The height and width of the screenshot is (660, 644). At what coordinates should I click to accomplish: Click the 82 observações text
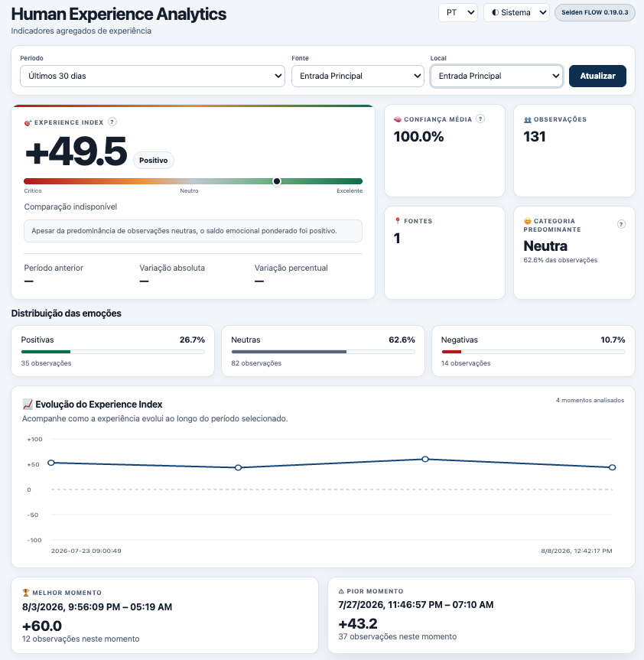coord(256,363)
